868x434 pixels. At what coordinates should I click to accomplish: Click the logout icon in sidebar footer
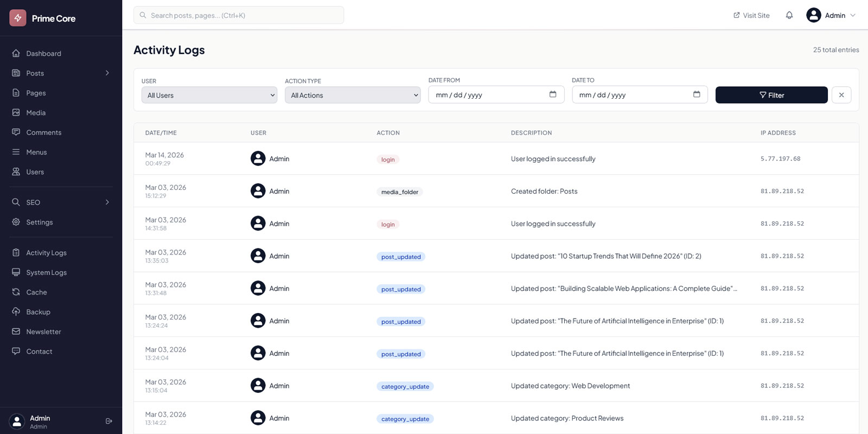[109, 421]
